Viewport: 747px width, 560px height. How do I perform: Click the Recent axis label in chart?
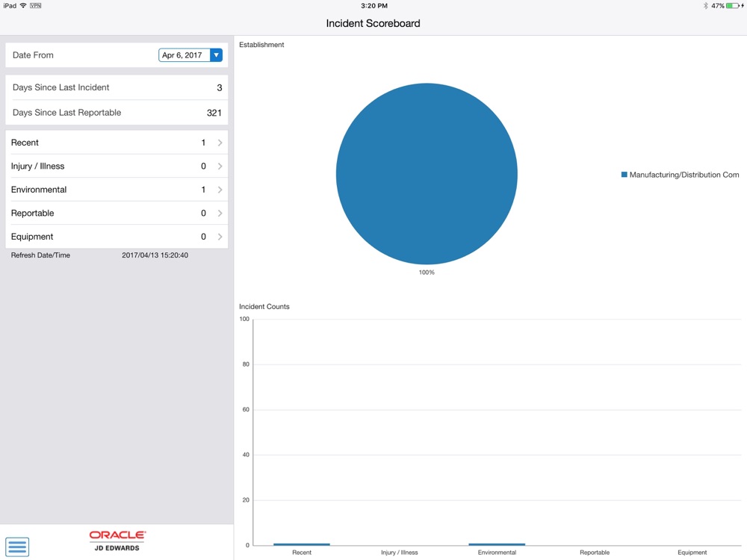302,553
